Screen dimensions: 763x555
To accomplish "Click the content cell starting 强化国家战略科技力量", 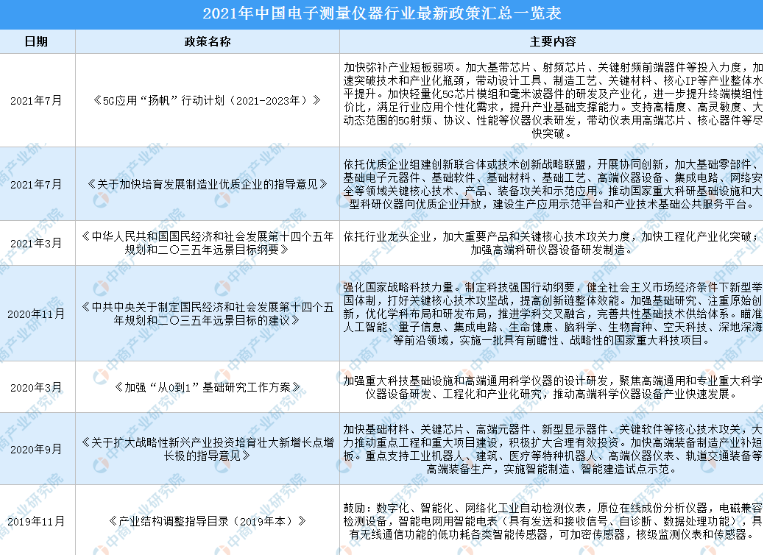I will 553,314.
